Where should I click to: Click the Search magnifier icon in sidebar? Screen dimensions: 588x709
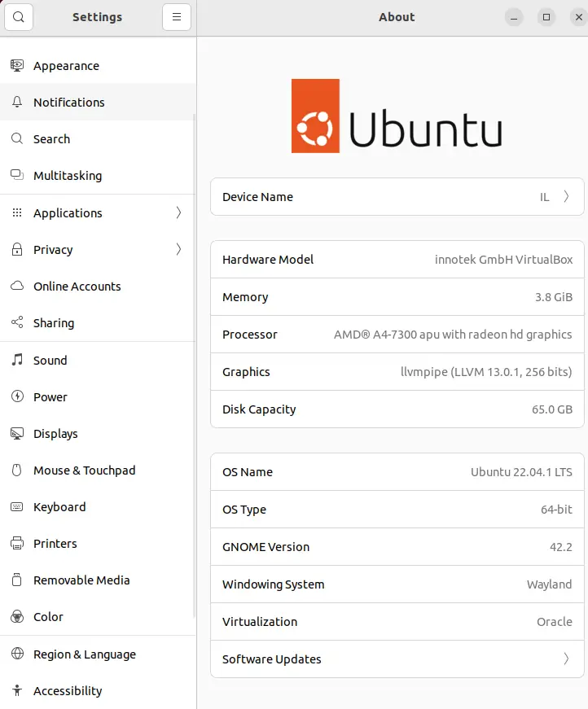17,138
